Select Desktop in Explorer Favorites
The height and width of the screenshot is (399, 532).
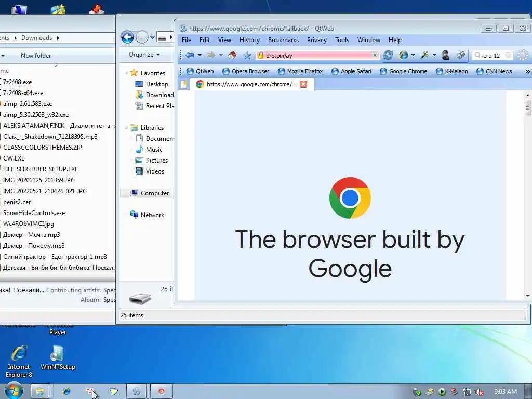152,84
